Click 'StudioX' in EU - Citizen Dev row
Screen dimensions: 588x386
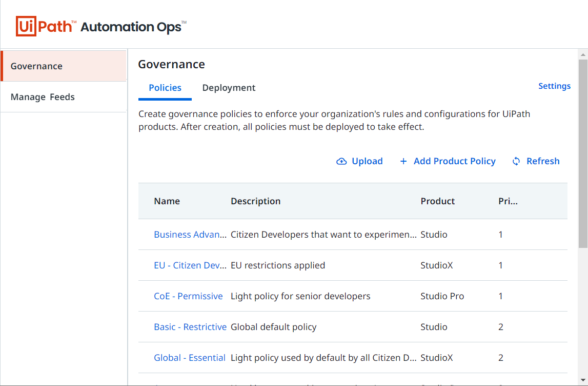tap(436, 265)
